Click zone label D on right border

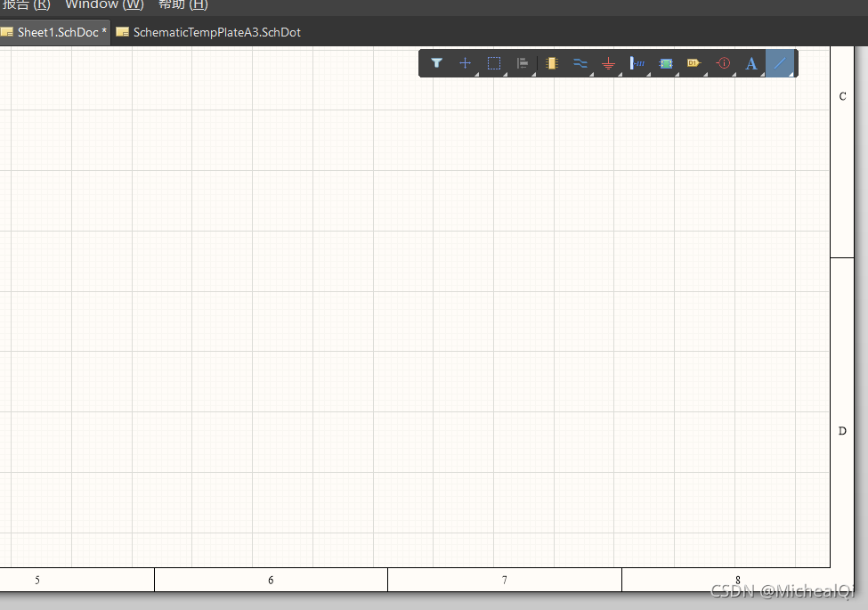pos(842,431)
